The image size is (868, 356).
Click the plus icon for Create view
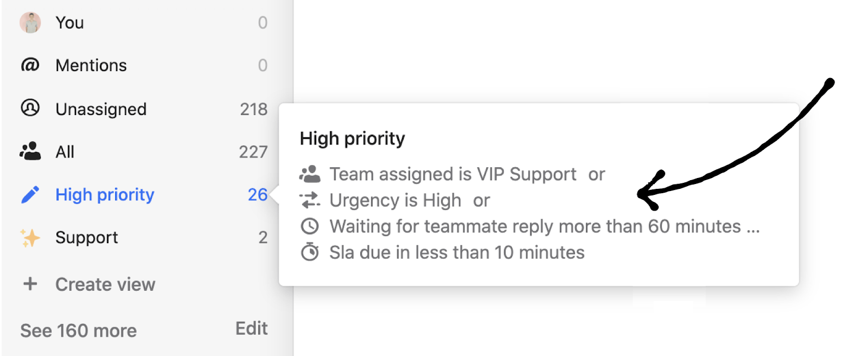(30, 284)
